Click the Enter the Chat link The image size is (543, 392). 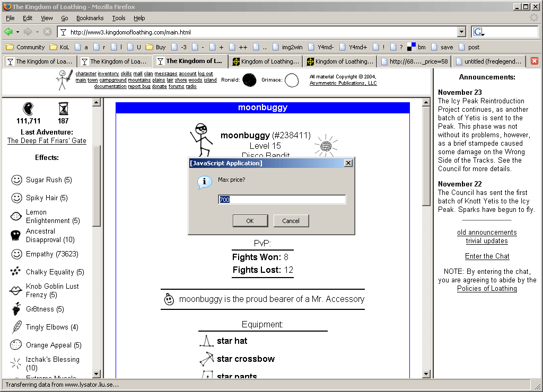point(487,256)
